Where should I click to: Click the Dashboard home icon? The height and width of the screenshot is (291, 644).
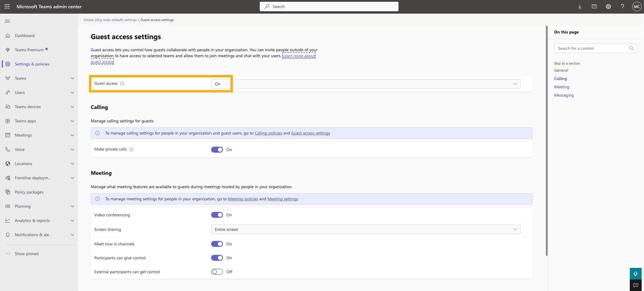pyautogui.click(x=8, y=36)
